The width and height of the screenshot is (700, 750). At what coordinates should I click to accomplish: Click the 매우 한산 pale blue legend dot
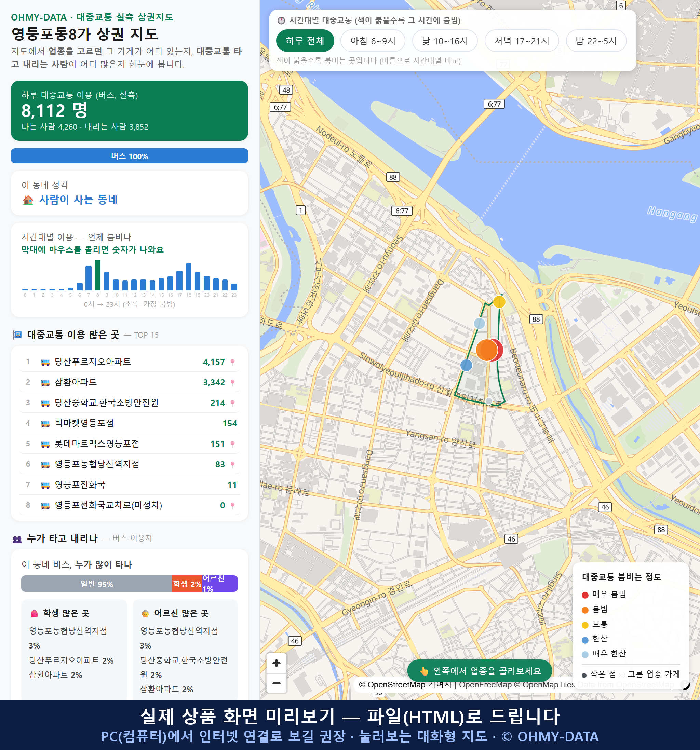585,655
